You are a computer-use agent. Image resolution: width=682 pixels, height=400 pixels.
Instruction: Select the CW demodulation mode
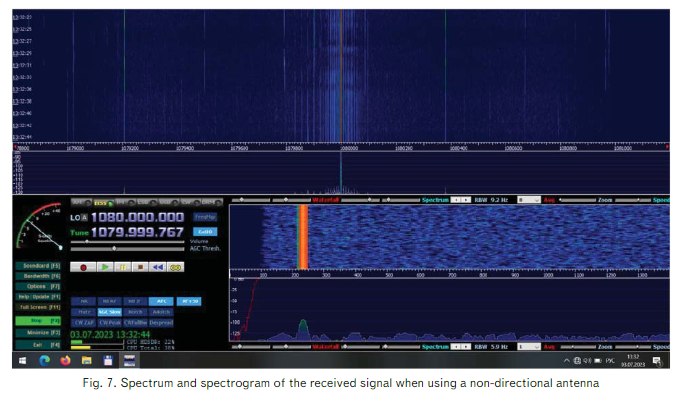click(191, 203)
